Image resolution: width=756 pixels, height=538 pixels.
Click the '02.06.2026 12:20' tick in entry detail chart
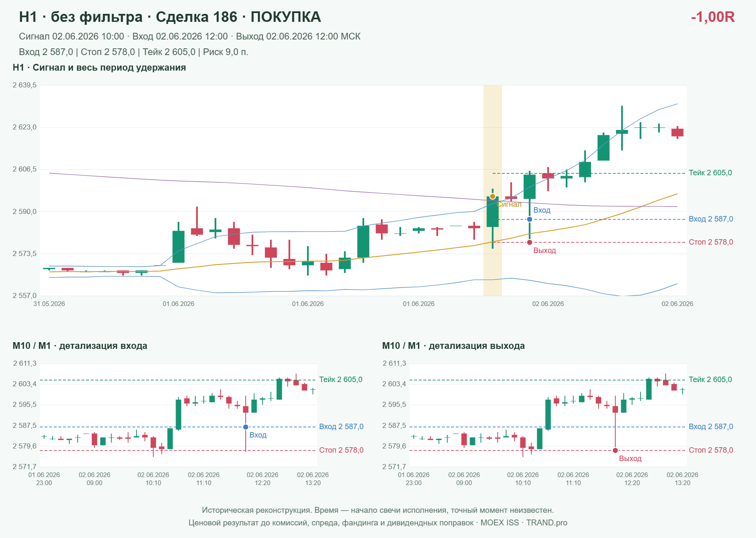tap(262, 479)
